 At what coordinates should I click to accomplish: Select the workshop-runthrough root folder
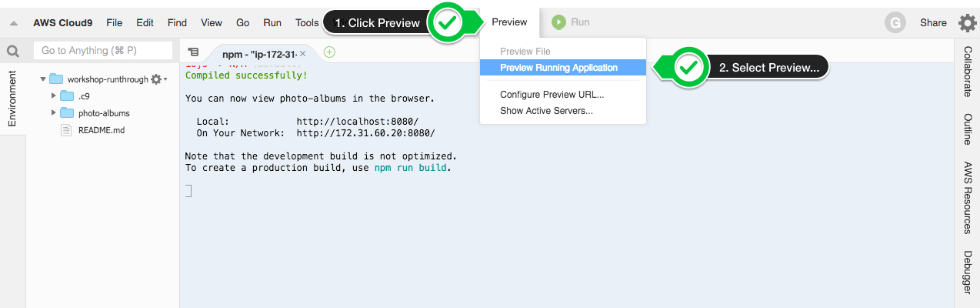point(108,79)
